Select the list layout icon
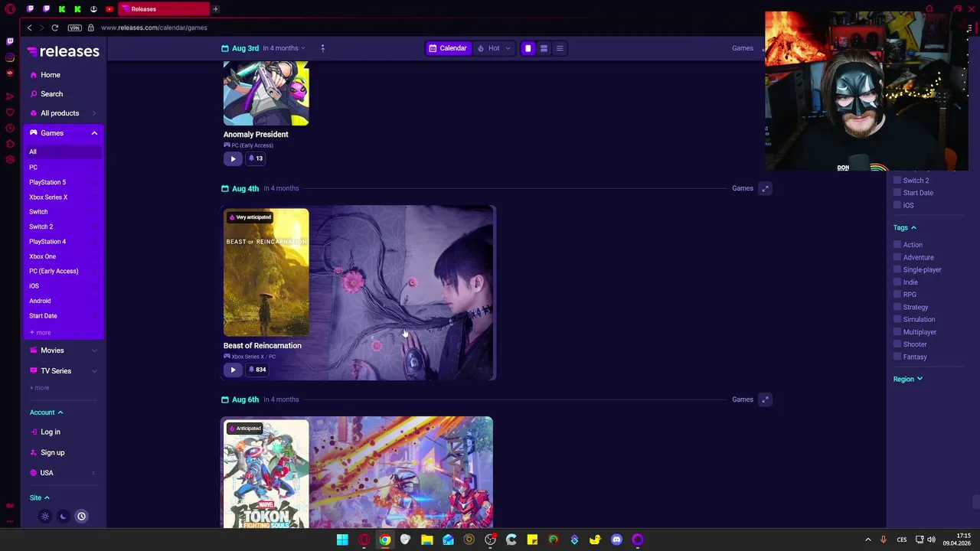The height and width of the screenshot is (551, 980). click(x=560, y=48)
